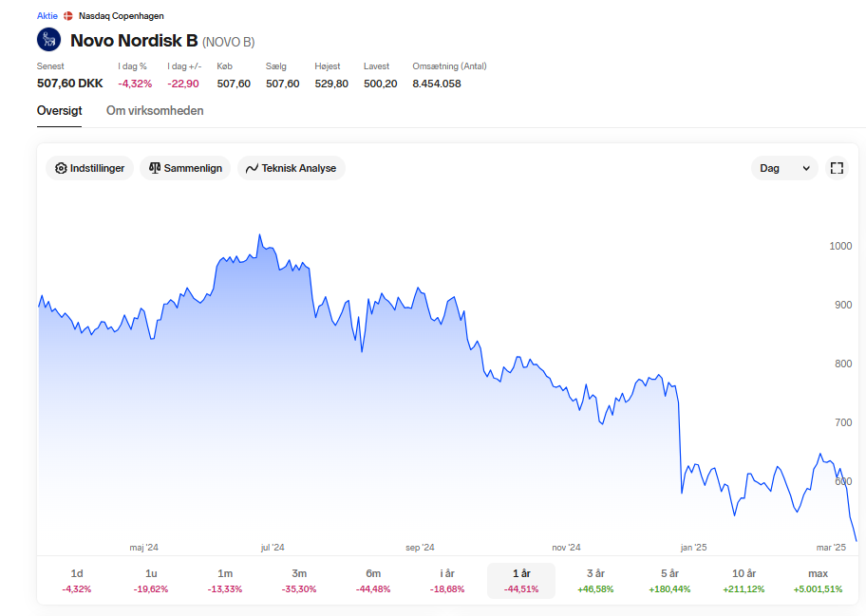The height and width of the screenshot is (616, 866).
Task: Click the gear icon in Indstillinger
Action: pyautogui.click(x=61, y=168)
